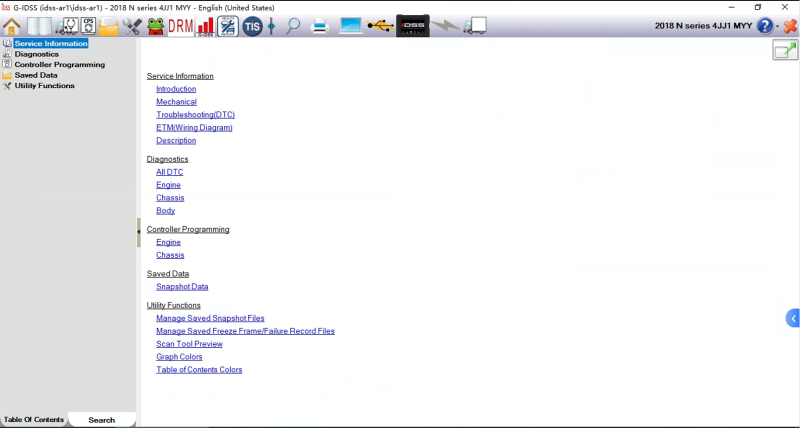800x428 pixels.
Task: Collapse the left panel with splitter arrow
Action: click(x=138, y=232)
